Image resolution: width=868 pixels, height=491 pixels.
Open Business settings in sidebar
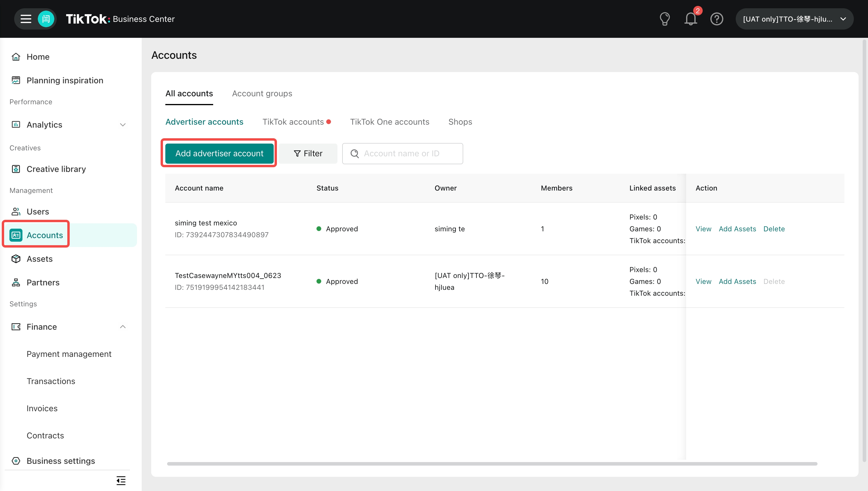[61, 461]
